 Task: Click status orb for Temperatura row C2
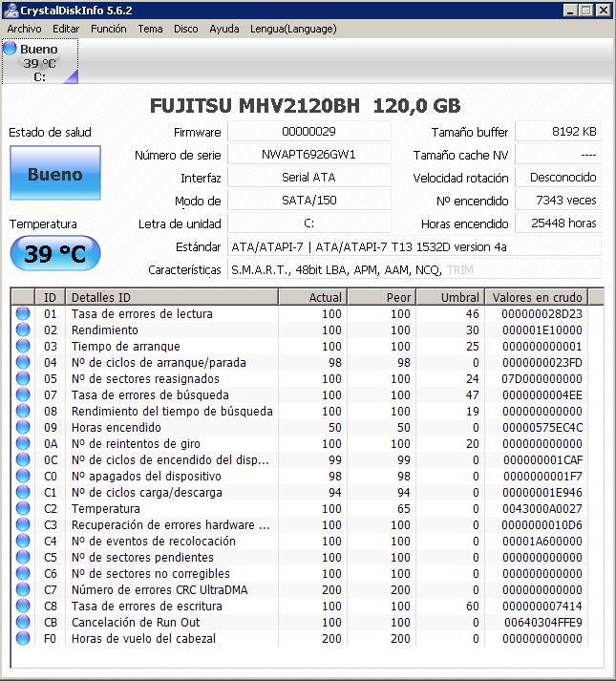click(23, 508)
